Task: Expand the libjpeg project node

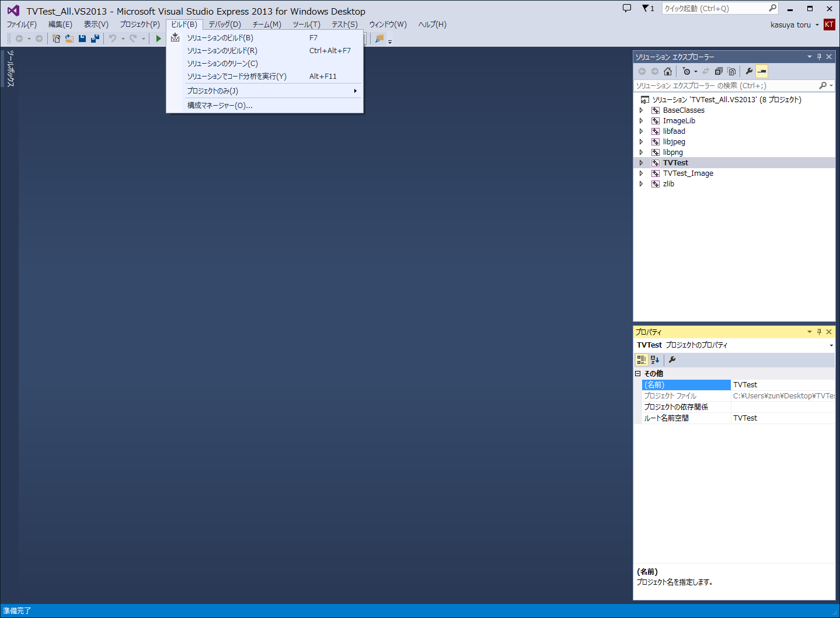Action: (x=641, y=142)
